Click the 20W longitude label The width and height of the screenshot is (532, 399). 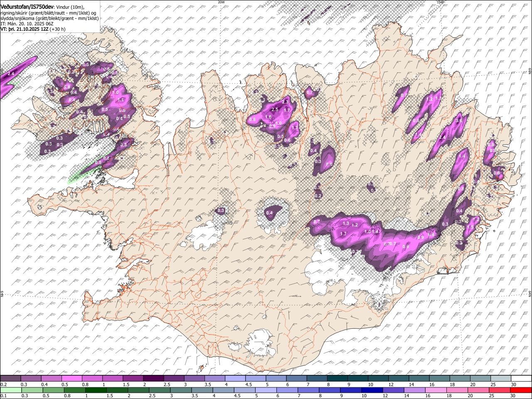click(x=221, y=2)
